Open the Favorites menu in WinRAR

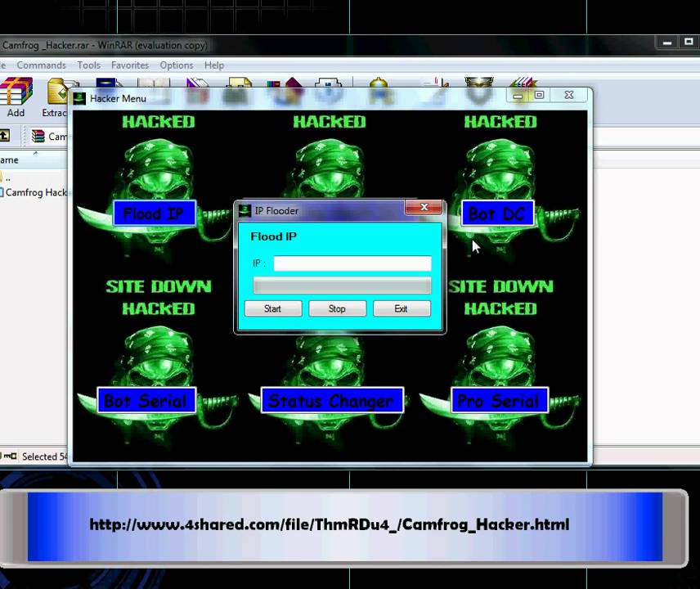click(130, 65)
